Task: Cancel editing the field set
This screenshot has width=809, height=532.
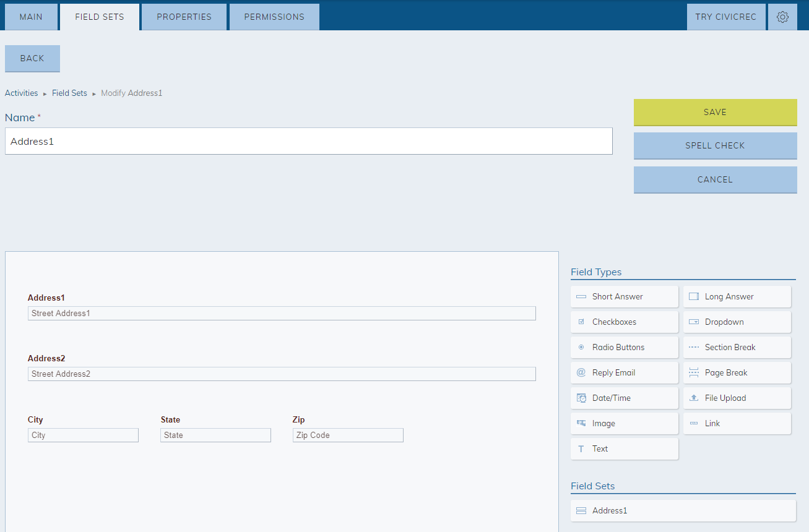Action: pyautogui.click(x=715, y=180)
